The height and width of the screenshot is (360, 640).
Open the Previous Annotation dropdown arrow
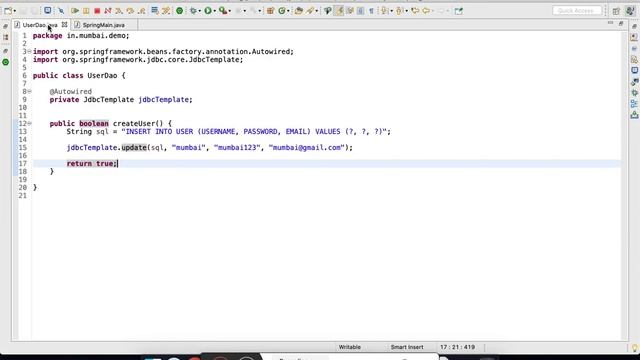[x=406, y=11]
